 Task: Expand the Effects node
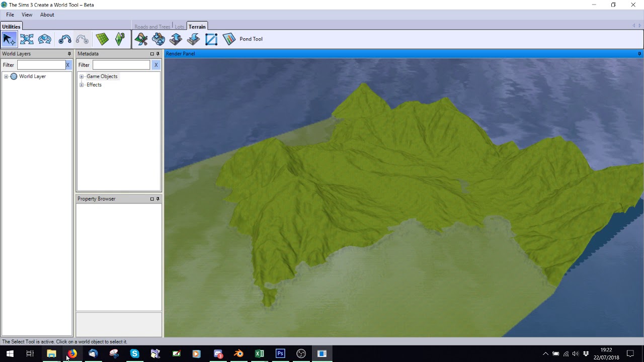pos(82,85)
